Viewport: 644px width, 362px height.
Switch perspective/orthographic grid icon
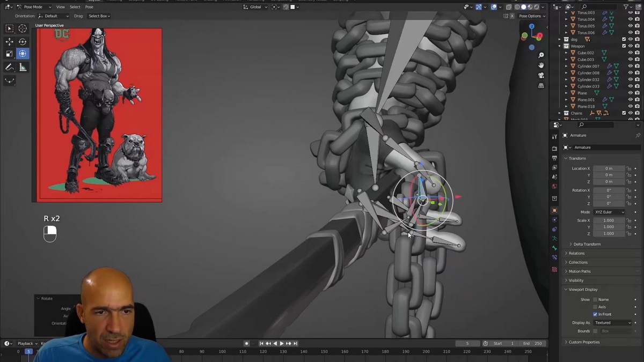point(541,85)
